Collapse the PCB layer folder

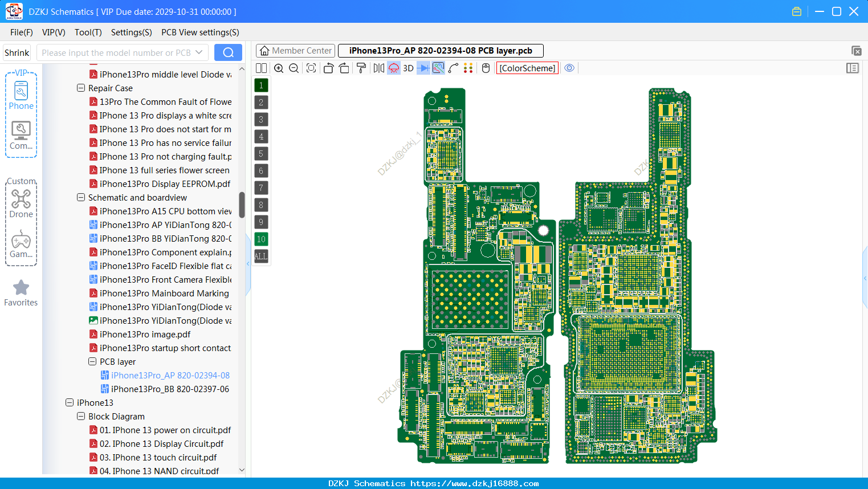[92, 362]
